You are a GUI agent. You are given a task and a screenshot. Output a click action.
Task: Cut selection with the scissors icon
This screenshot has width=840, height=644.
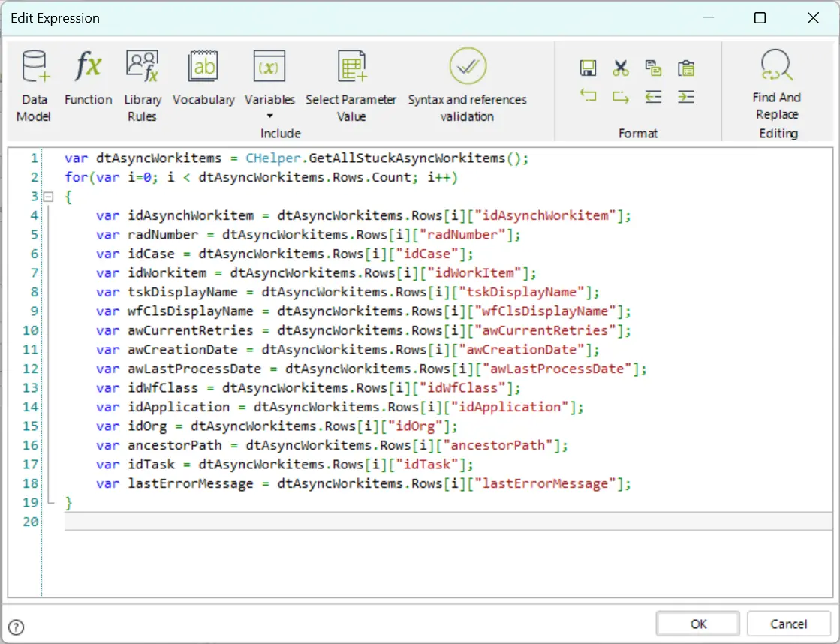(x=620, y=68)
